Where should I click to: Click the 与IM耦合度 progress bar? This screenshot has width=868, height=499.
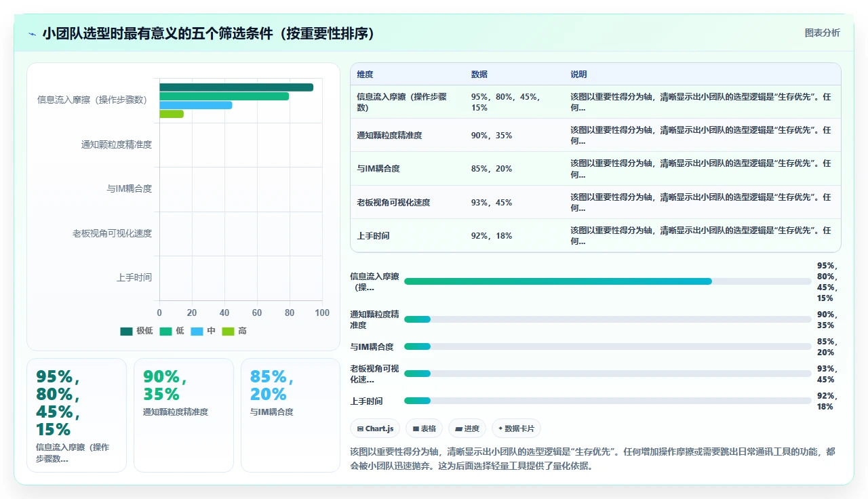pos(608,346)
